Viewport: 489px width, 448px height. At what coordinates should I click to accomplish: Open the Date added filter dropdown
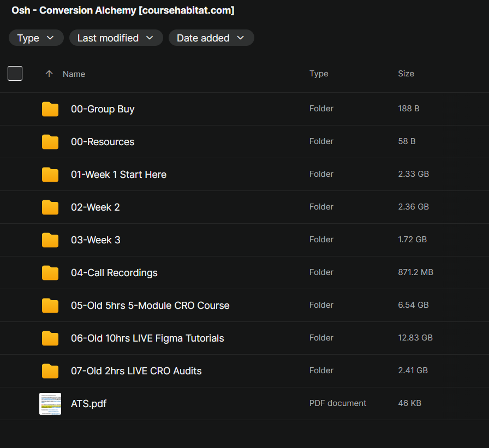click(211, 38)
